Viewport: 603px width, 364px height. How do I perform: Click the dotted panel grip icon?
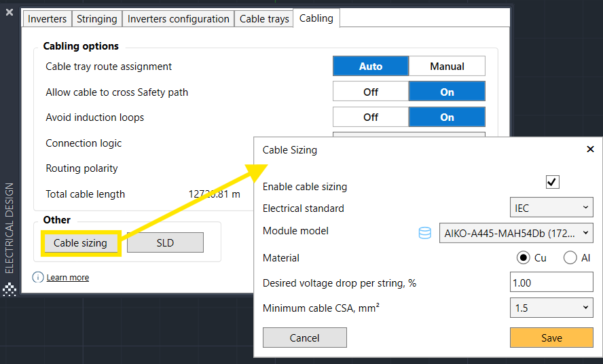10,289
